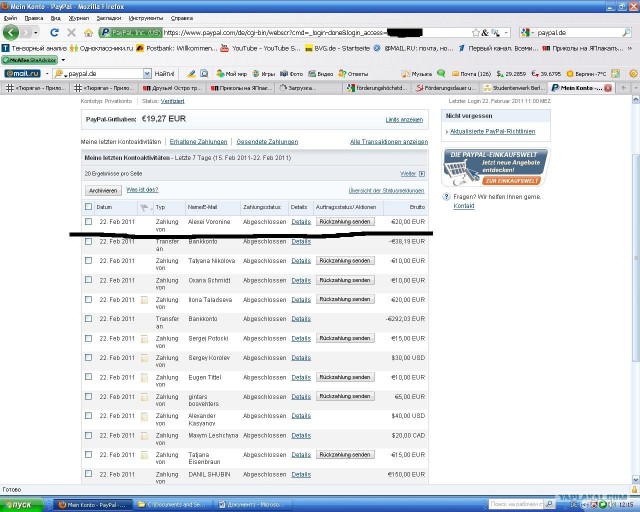The image size is (640, 512).
Task: Select the Bergey Korolev transaction checkbox
Action: (88, 357)
